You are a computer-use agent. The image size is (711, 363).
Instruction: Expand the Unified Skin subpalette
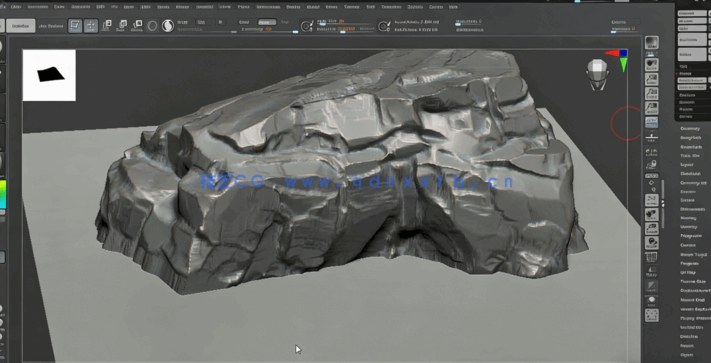(692, 327)
